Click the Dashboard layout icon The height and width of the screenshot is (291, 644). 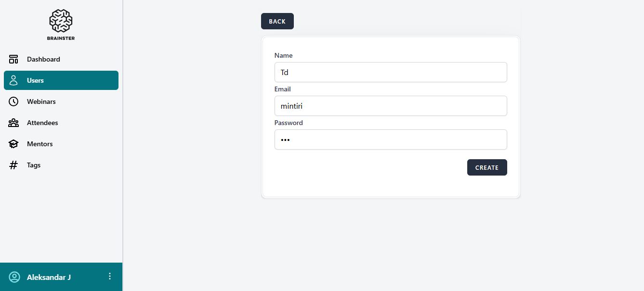point(13,59)
